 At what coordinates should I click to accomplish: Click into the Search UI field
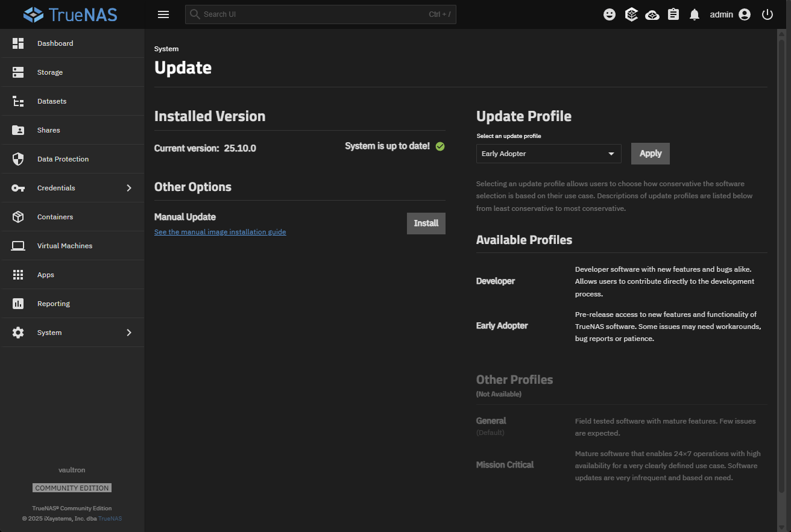click(314, 14)
